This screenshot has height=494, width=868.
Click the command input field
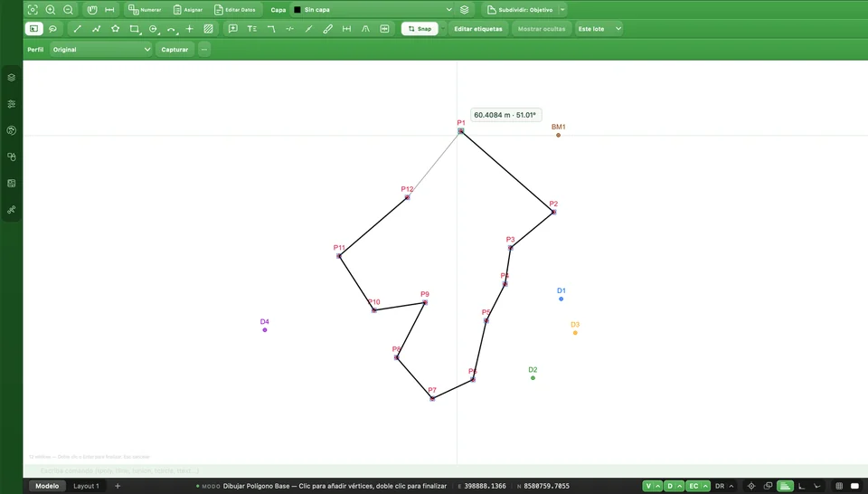tap(446, 470)
